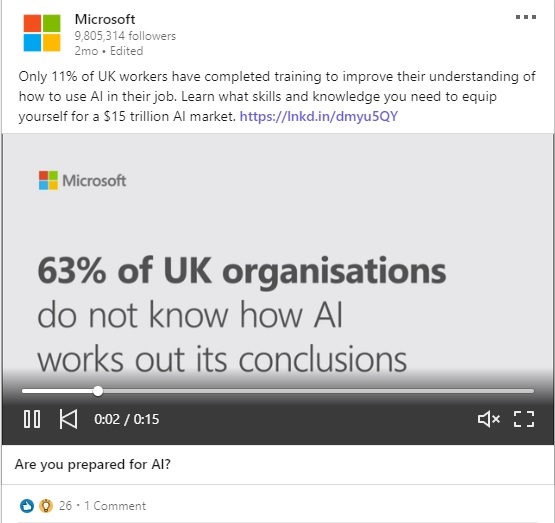Click the 9,805,314 followers text

(125, 36)
